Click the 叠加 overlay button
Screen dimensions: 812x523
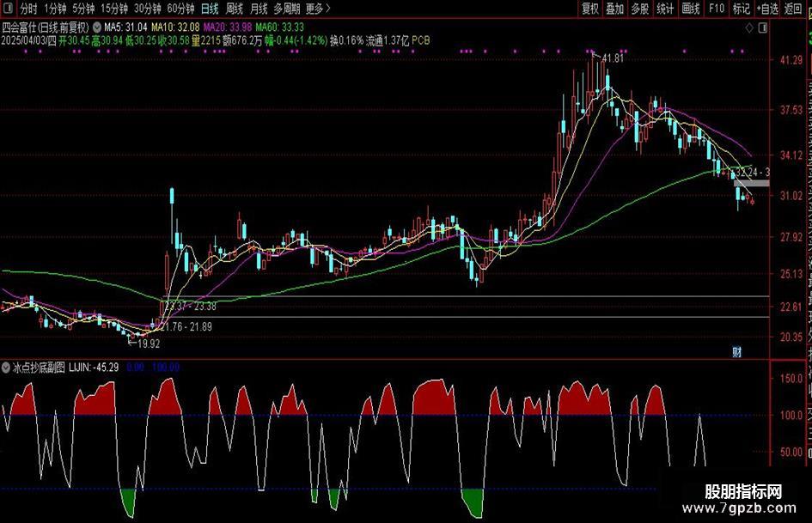click(x=614, y=9)
